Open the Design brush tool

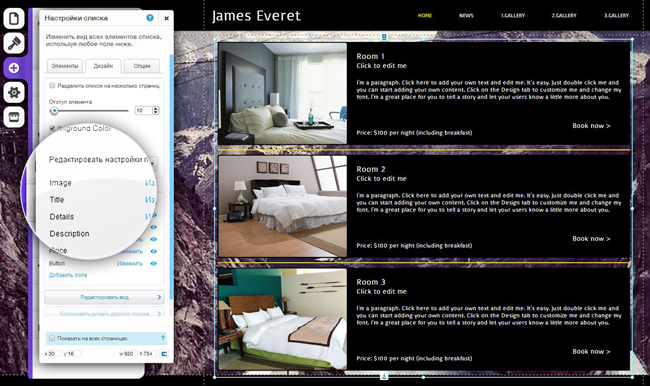click(14, 43)
